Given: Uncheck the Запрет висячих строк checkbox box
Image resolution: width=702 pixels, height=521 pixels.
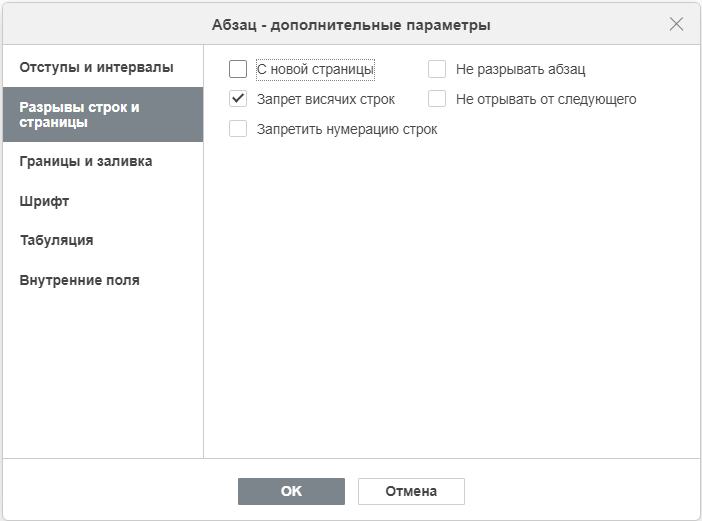Looking at the screenshot, I should [238, 99].
